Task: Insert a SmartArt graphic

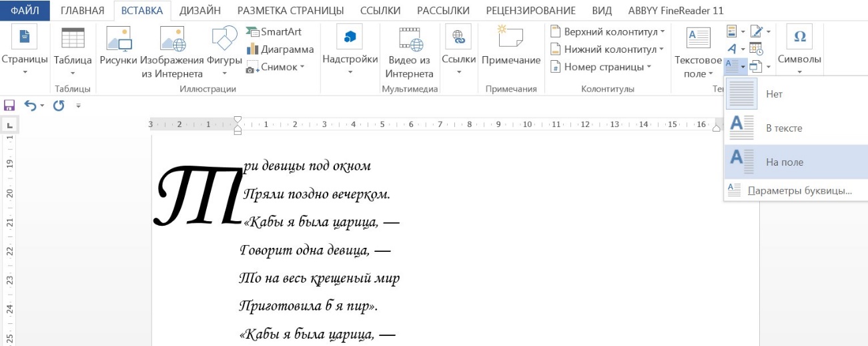Action: click(x=274, y=31)
